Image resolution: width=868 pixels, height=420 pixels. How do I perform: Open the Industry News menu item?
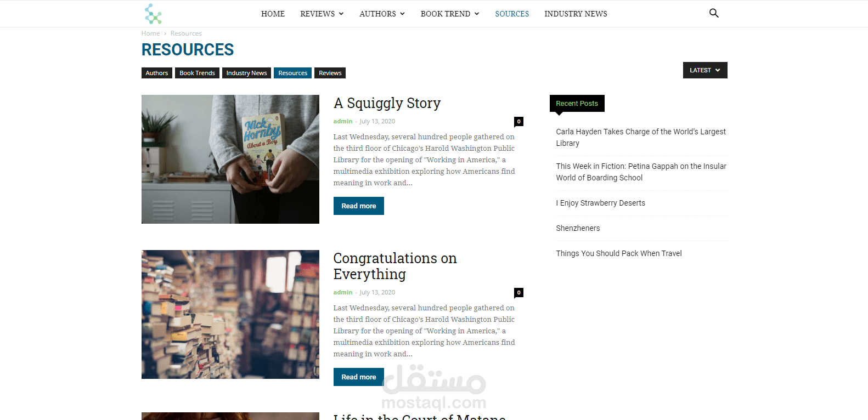[x=576, y=14]
